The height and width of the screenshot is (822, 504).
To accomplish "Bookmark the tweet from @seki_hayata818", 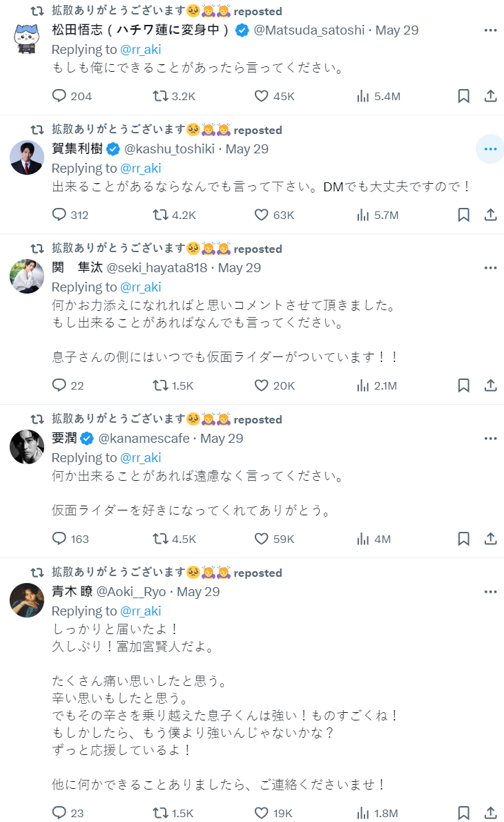I will pos(464,385).
